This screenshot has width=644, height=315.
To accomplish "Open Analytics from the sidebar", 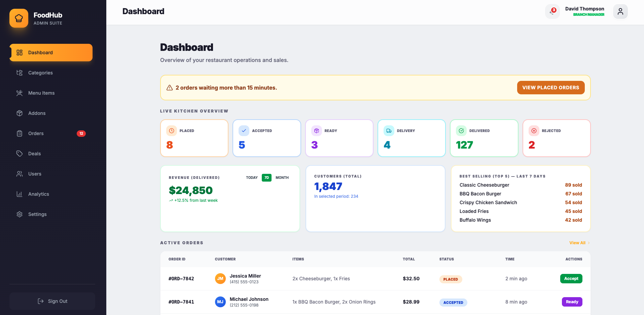I will tap(51, 194).
